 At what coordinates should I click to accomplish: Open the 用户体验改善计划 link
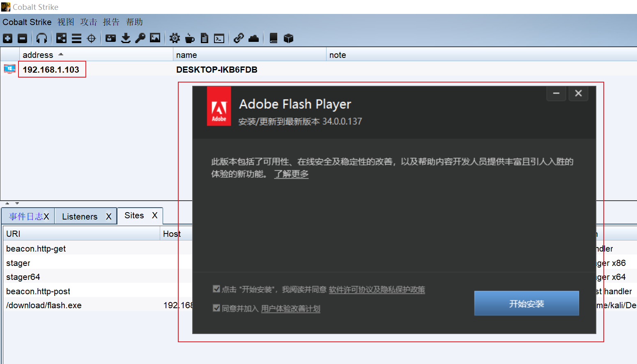pos(290,309)
